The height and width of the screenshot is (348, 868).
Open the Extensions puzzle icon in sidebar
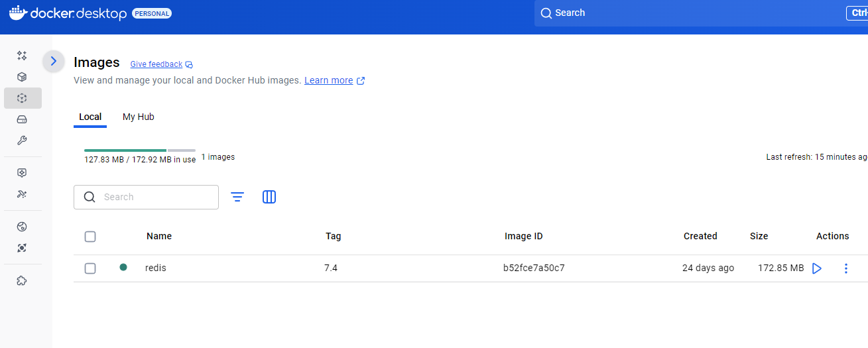(x=22, y=280)
